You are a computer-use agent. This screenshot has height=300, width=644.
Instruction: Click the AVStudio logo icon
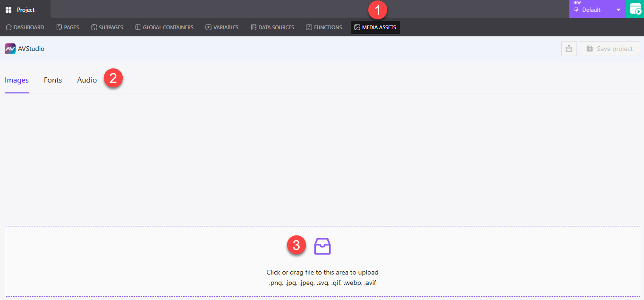[10, 49]
